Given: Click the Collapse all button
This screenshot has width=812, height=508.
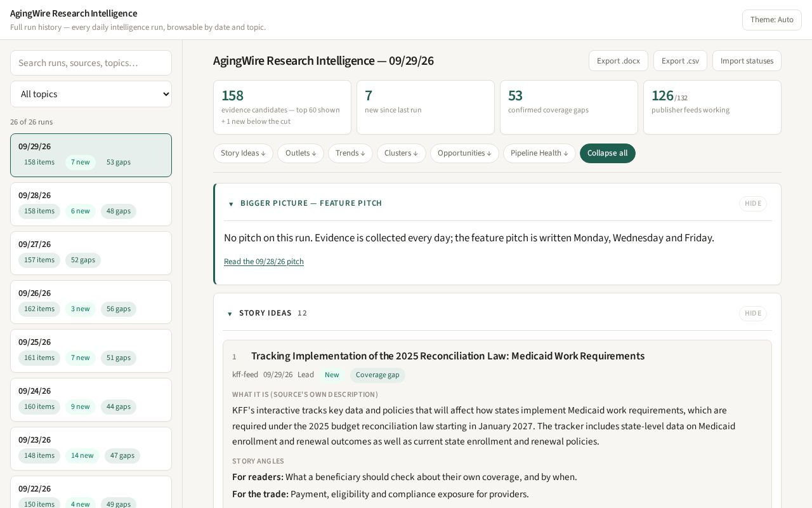Looking at the screenshot, I should pyautogui.click(x=608, y=153).
